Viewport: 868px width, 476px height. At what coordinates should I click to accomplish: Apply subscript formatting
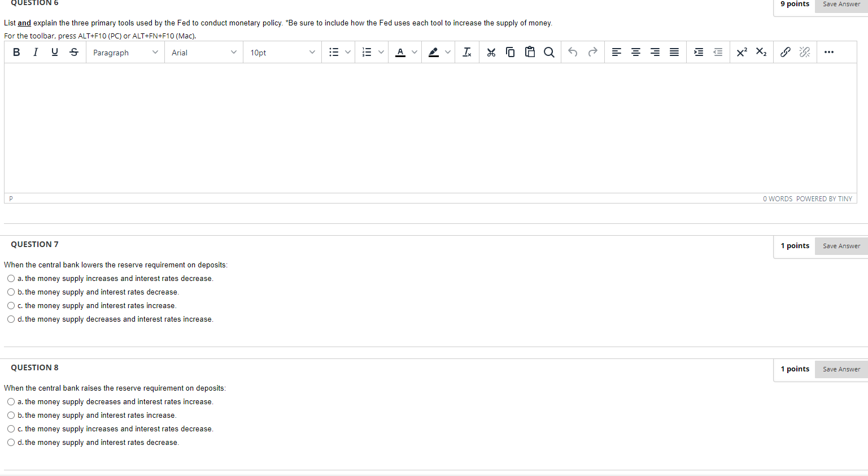click(761, 53)
